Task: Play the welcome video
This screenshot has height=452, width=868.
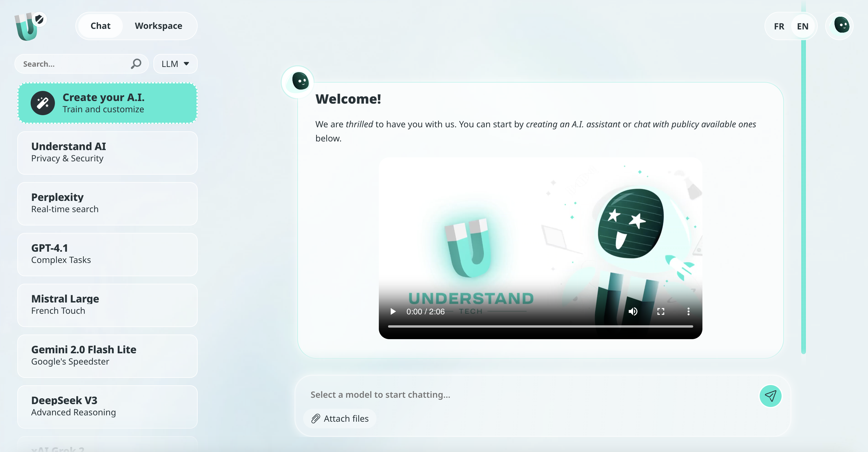Action: (393, 311)
